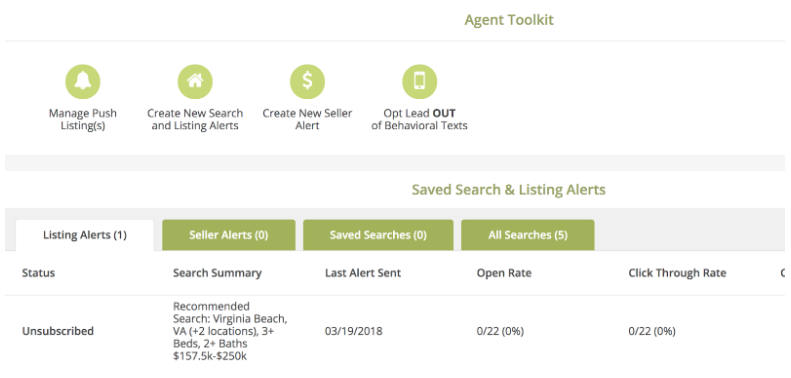
Task: Open the Manage Push Listing(s) text link
Action: coord(83,119)
